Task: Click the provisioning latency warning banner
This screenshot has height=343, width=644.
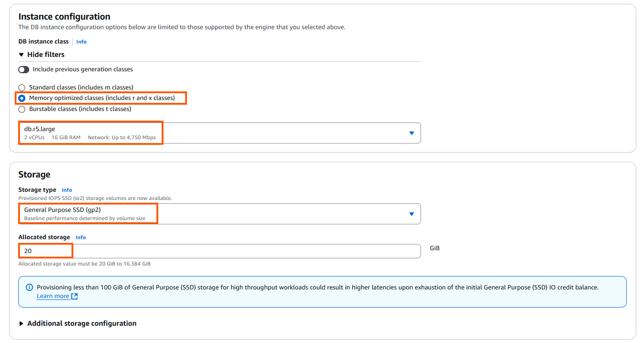Action: click(x=322, y=291)
